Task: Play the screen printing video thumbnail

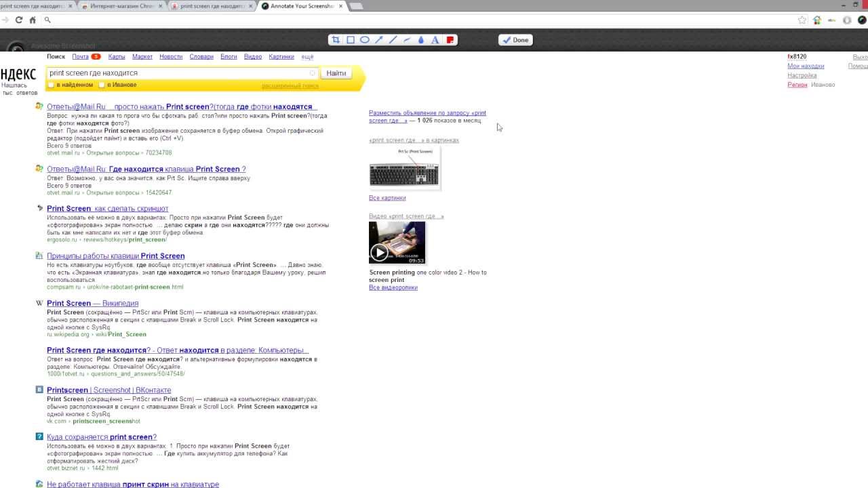Action: 397,243
